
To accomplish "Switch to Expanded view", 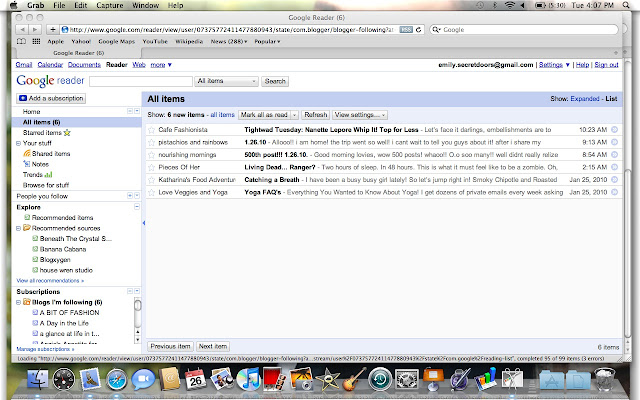I will (x=585, y=99).
